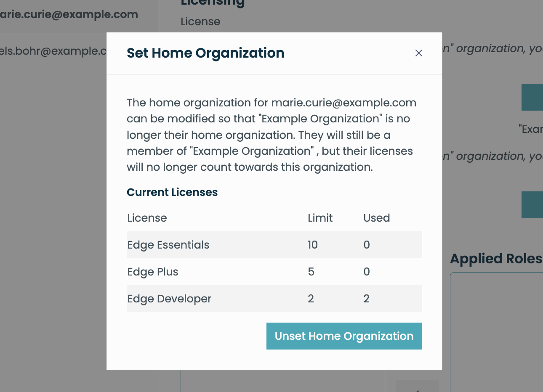Click the Licensing section heading behind the dialog
Viewport: 543px width, 392px height.
[x=213, y=3]
